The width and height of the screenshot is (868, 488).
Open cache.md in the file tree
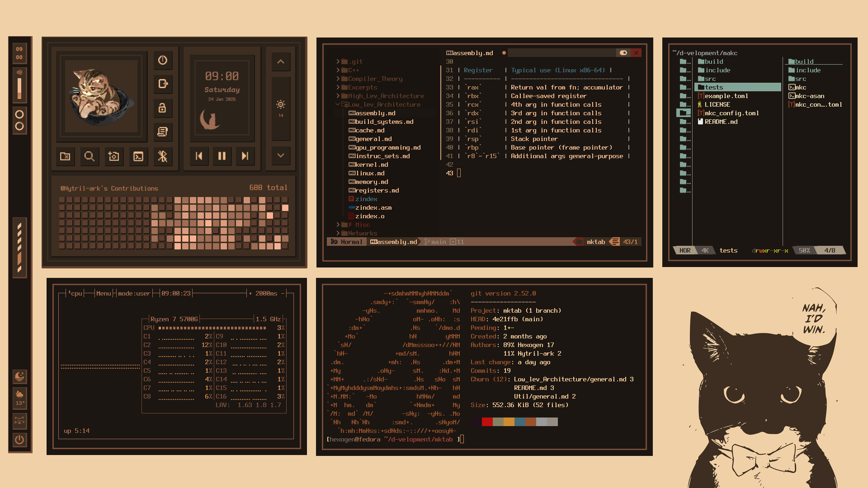point(367,130)
